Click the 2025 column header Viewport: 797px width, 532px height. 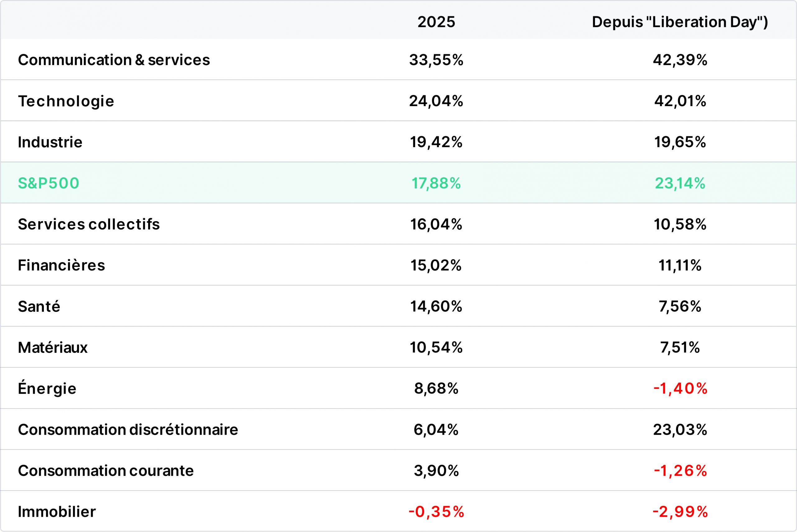(436, 22)
